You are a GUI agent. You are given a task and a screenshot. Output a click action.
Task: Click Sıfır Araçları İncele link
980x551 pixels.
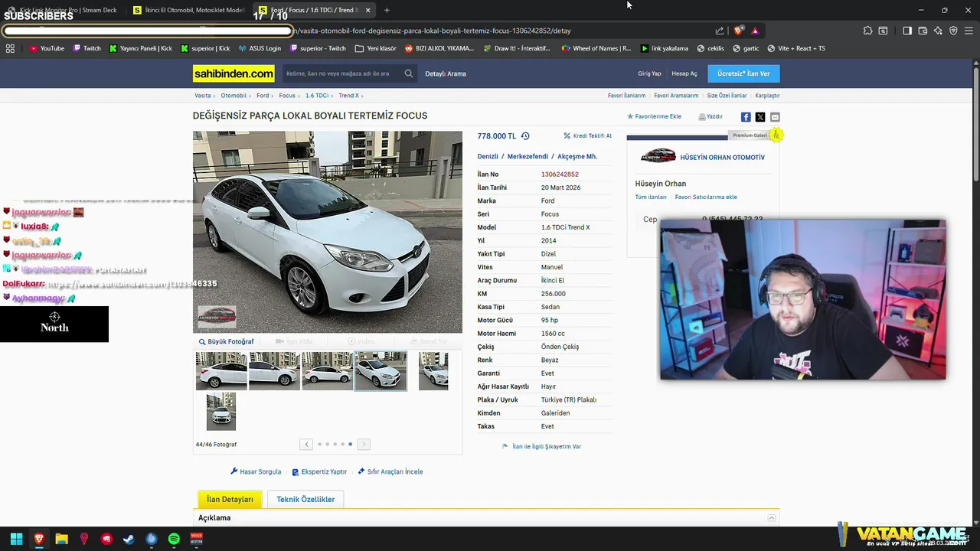tap(390, 471)
